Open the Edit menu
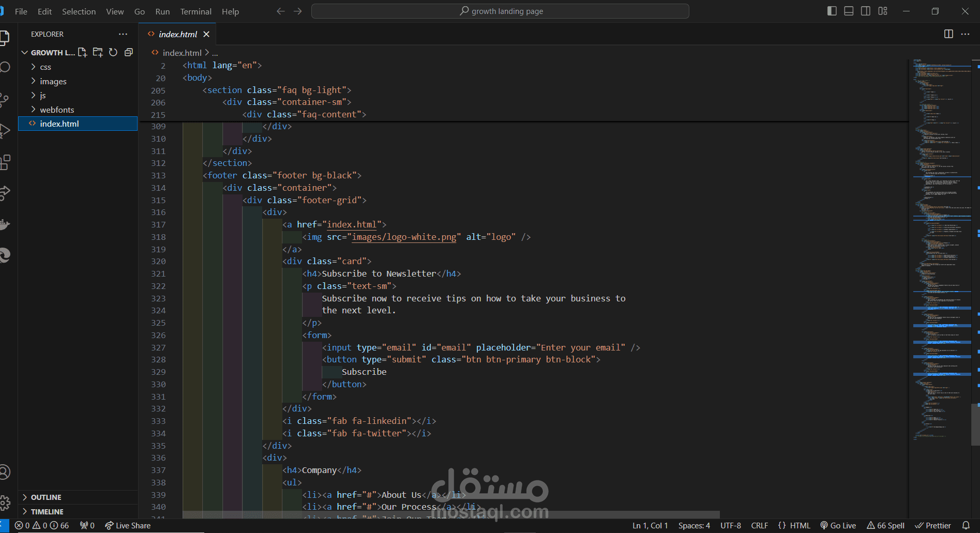This screenshot has width=980, height=533. coord(44,11)
